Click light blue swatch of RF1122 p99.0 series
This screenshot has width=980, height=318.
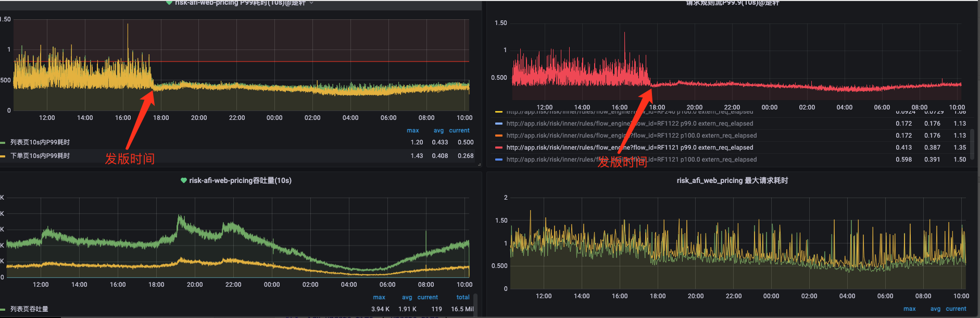pyautogui.click(x=499, y=124)
